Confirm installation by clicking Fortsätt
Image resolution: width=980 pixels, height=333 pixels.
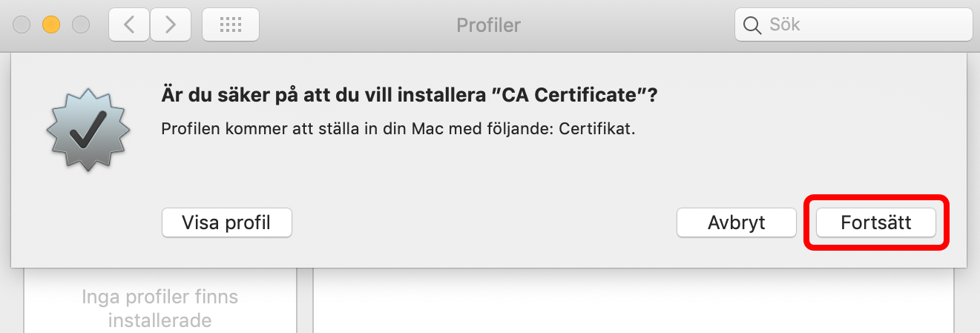coord(876,222)
